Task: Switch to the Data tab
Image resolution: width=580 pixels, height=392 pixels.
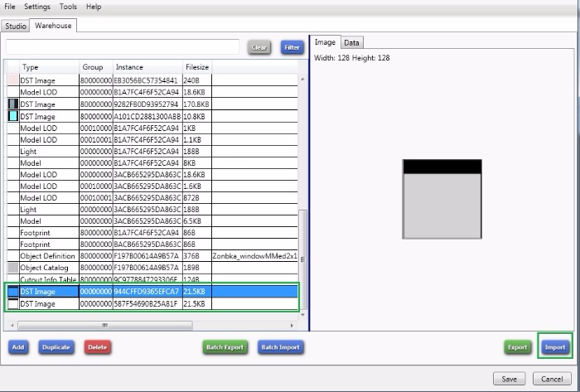Action: [351, 42]
